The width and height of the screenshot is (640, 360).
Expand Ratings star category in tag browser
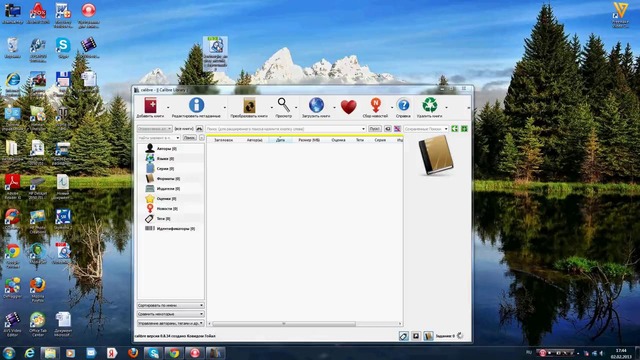click(x=166, y=198)
